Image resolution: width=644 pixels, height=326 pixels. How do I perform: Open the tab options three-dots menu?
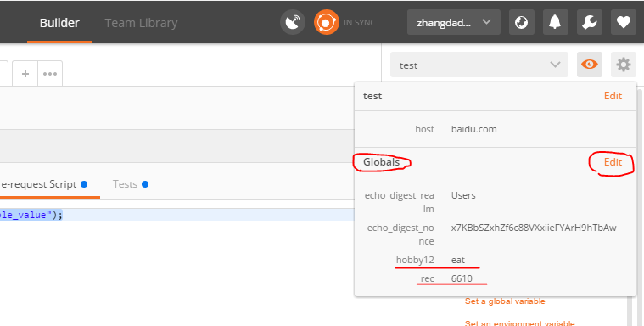pos(50,74)
